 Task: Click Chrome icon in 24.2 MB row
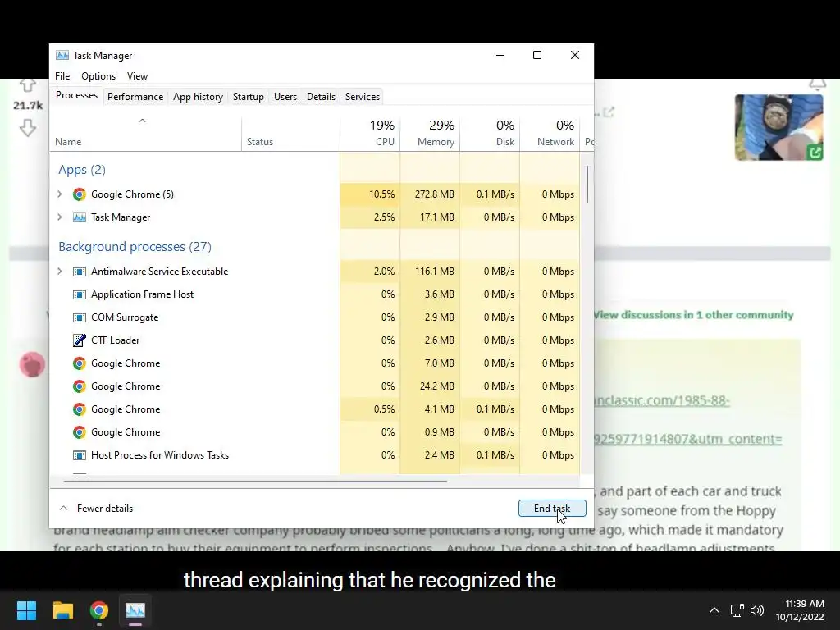pyautogui.click(x=80, y=386)
